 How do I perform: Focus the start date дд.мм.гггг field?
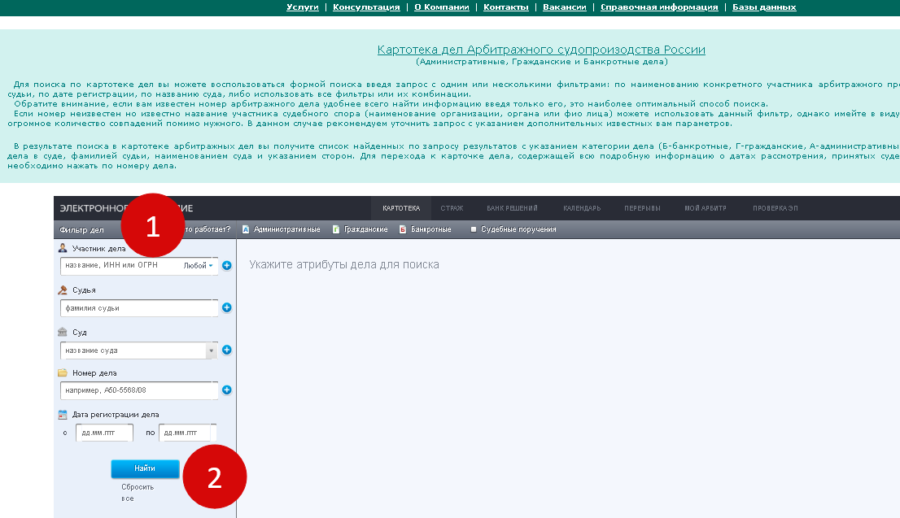104,433
